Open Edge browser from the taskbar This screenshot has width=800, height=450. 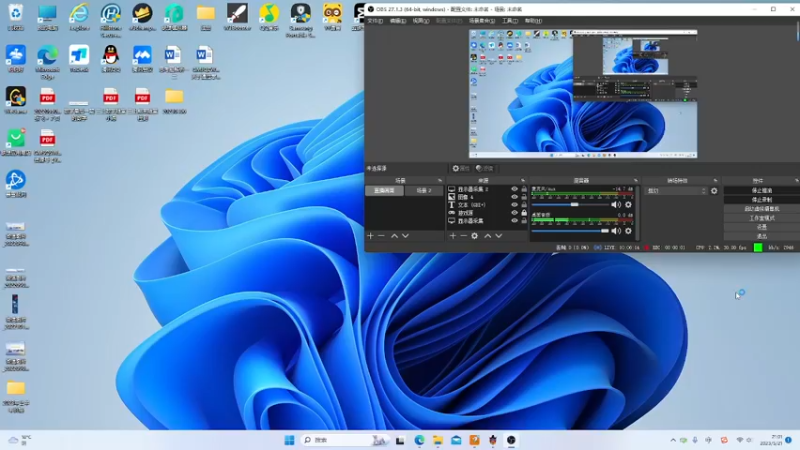[x=419, y=440]
